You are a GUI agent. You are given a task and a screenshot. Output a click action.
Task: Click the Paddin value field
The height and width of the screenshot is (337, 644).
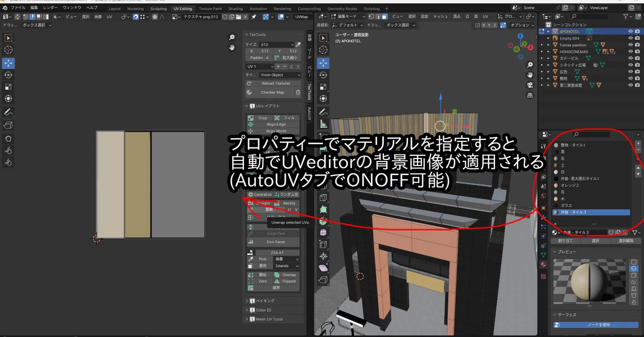(x=259, y=58)
